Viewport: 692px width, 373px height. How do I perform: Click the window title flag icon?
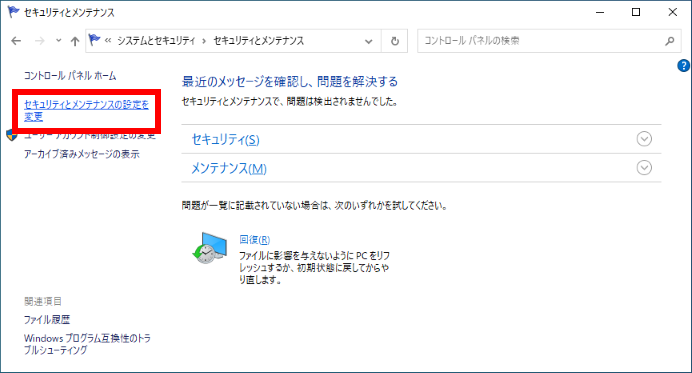(14, 12)
